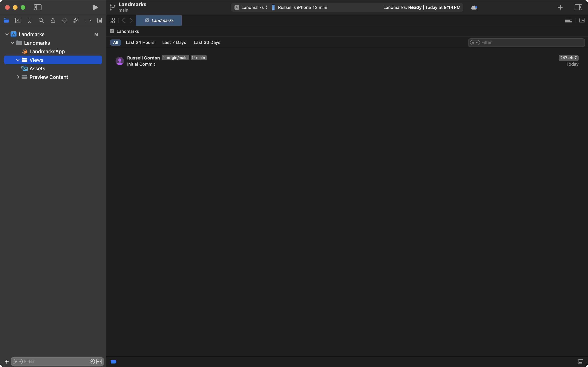Enable the Last 24 Hours commit filter
Image resolution: width=588 pixels, height=367 pixels.
click(140, 42)
